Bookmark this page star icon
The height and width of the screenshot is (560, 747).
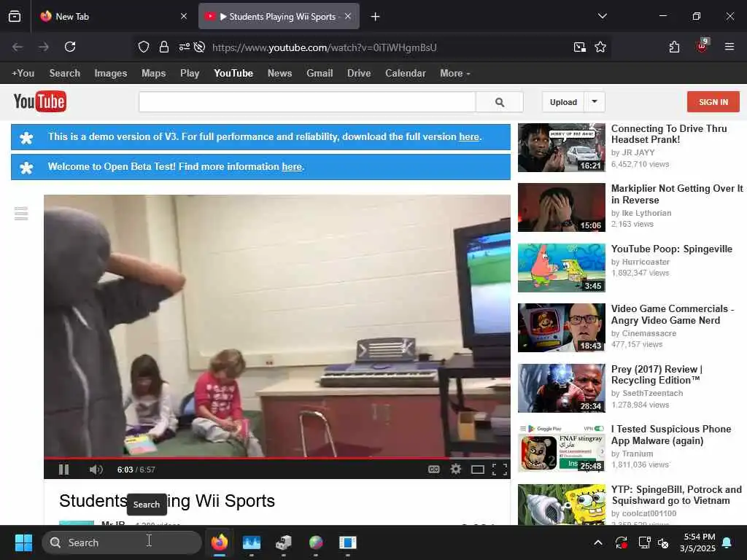(600, 47)
